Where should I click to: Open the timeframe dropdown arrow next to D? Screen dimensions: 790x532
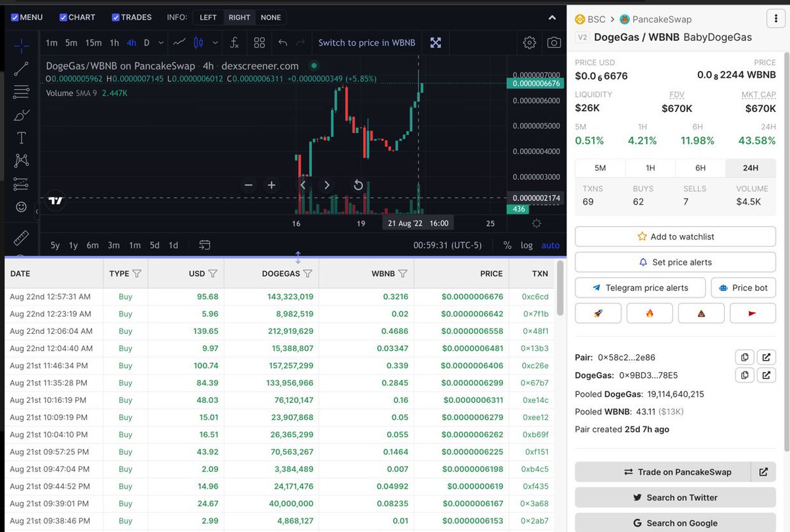(x=162, y=43)
